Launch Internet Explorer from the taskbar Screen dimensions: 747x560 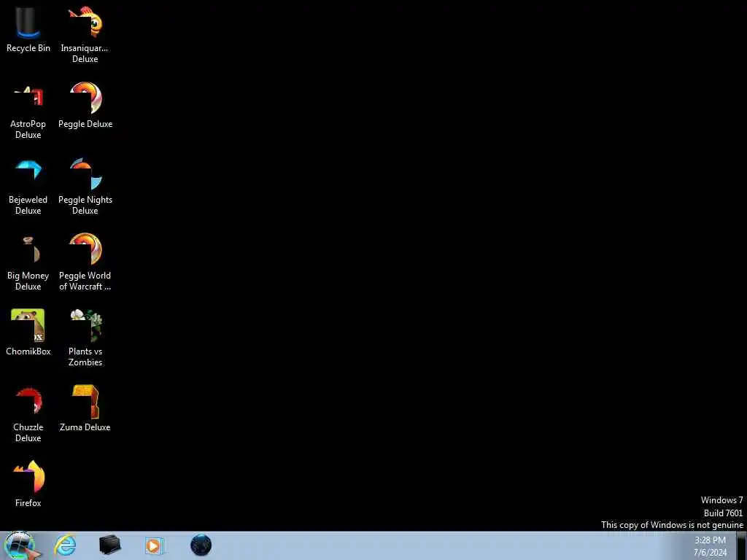65,545
